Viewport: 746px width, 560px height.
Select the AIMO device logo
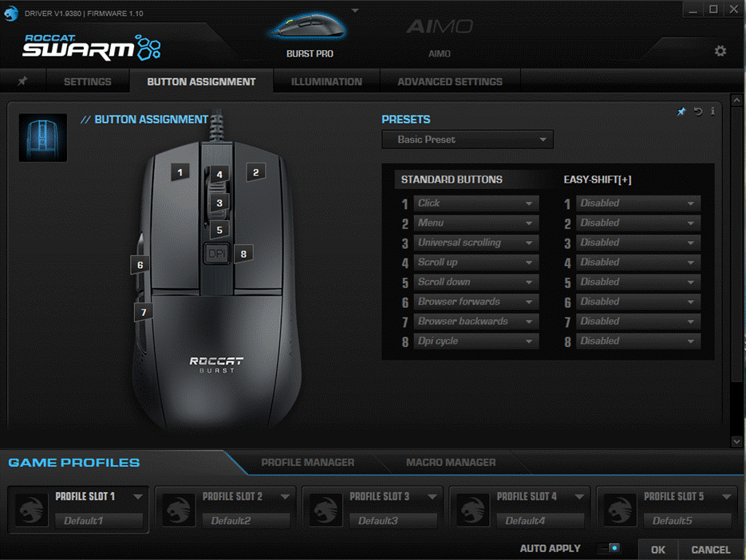point(440,26)
